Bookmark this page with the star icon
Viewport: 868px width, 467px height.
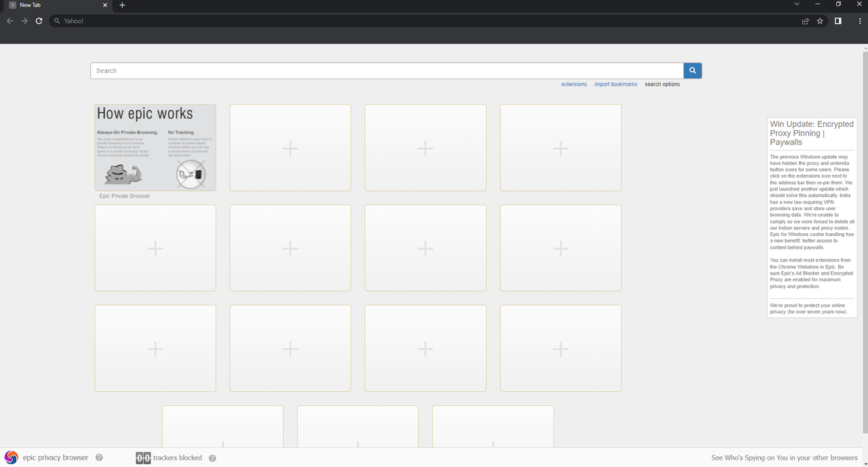820,21
